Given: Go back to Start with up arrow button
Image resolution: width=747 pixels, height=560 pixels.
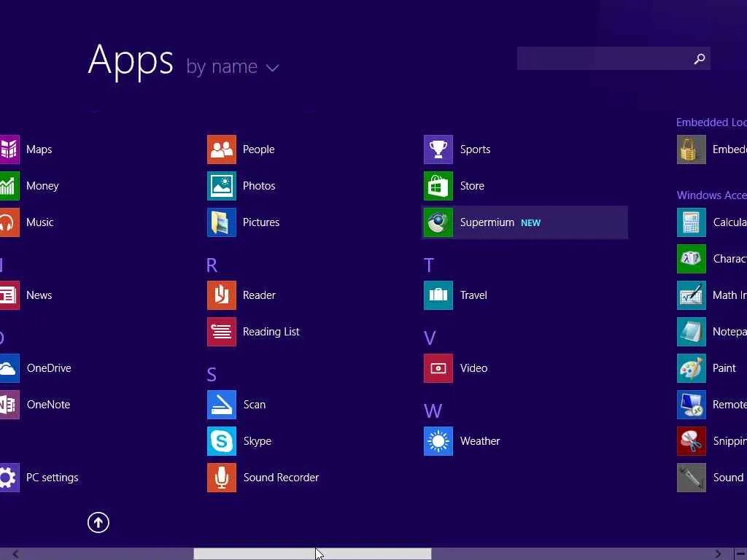Looking at the screenshot, I should 98,522.
